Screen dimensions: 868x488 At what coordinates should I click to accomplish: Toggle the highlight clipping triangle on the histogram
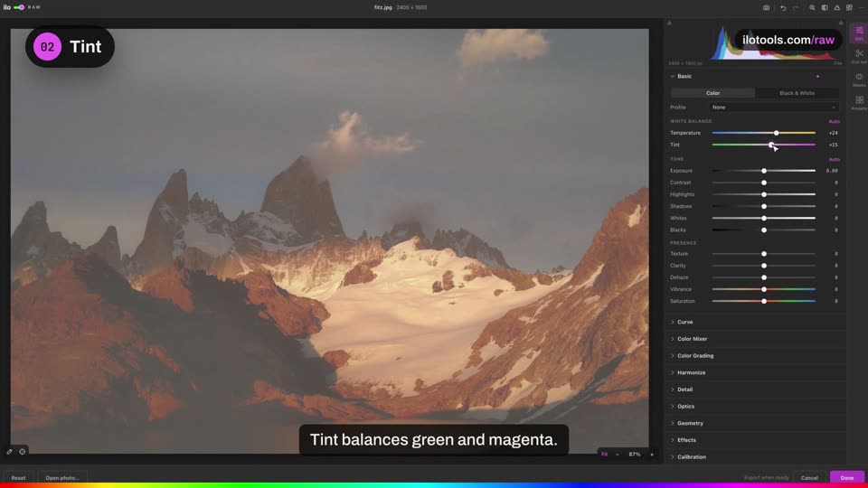(841, 23)
